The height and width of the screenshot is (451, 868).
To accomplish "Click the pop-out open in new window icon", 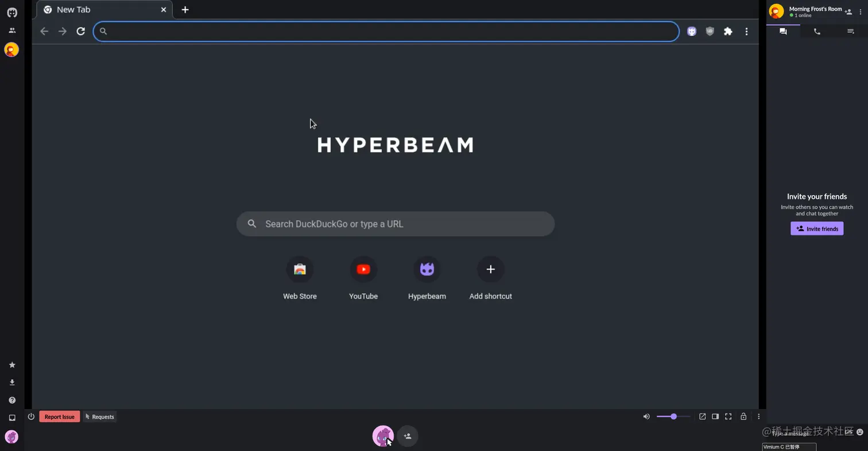I will coord(702,417).
